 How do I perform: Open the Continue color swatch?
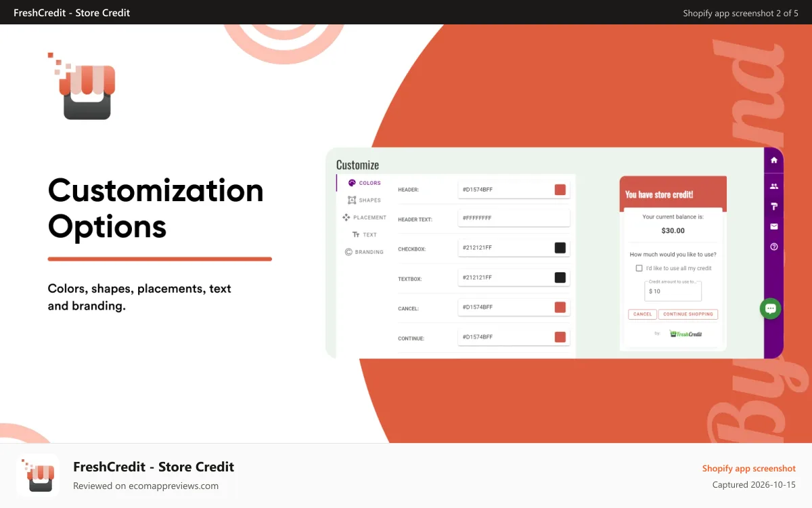[x=560, y=337]
